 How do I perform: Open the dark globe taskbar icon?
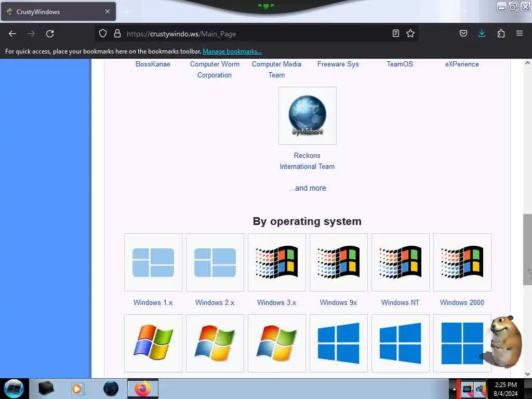[111, 389]
